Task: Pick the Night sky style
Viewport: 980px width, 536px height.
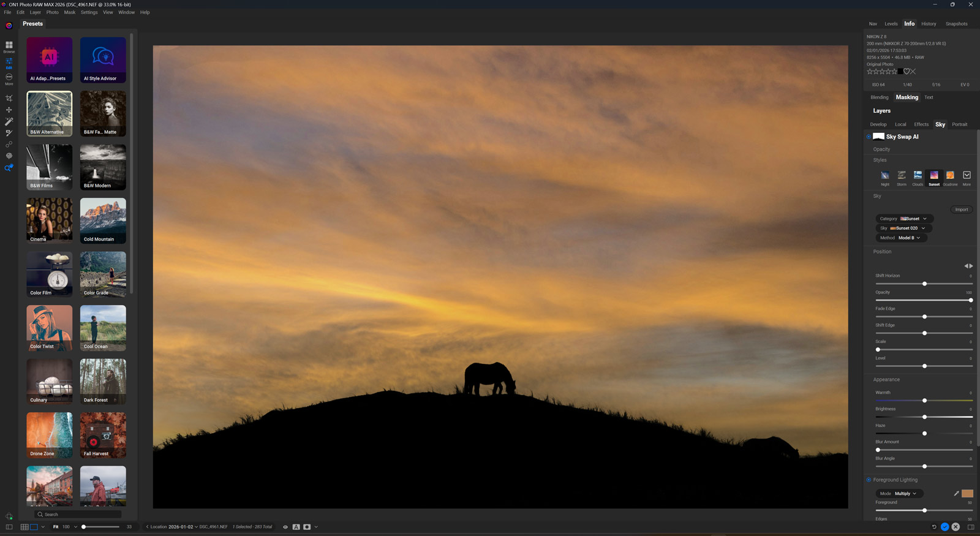Action: (885, 178)
